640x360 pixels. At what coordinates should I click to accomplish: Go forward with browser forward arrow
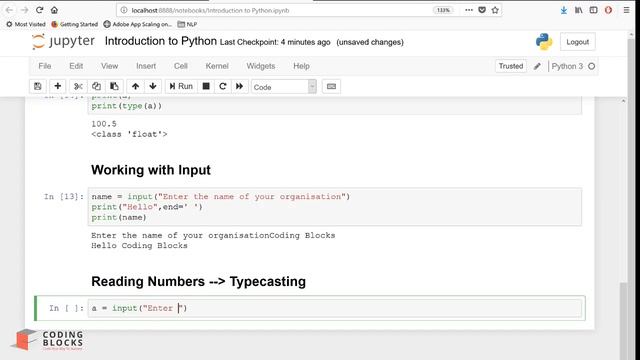click(x=24, y=10)
